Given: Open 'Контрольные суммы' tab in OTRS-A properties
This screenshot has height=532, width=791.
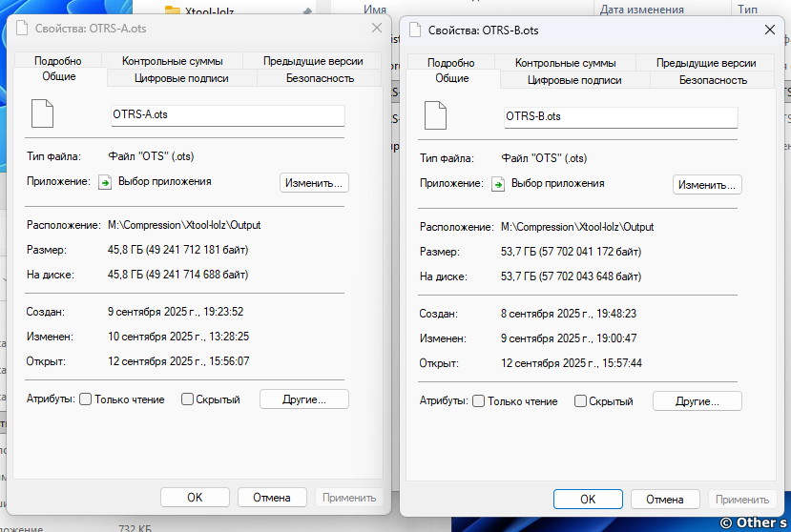Looking at the screenshot, I should coord(173,61).
